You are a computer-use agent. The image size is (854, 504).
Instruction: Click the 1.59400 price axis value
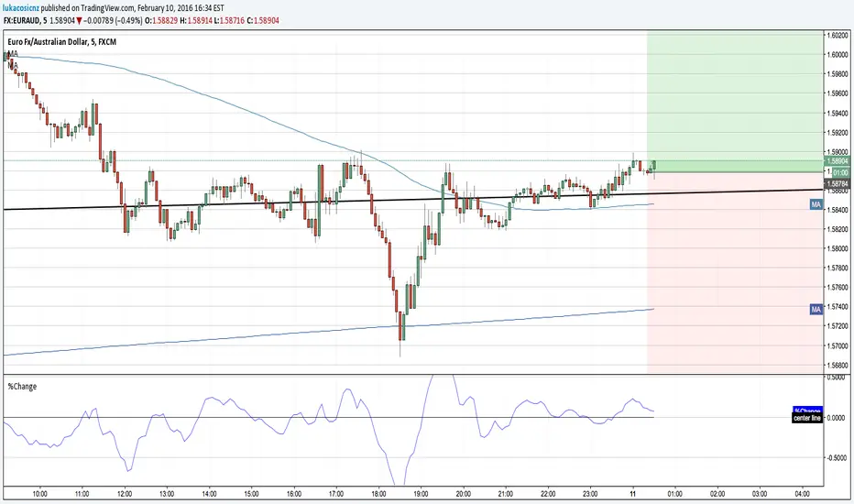click(x=838, y=114)
